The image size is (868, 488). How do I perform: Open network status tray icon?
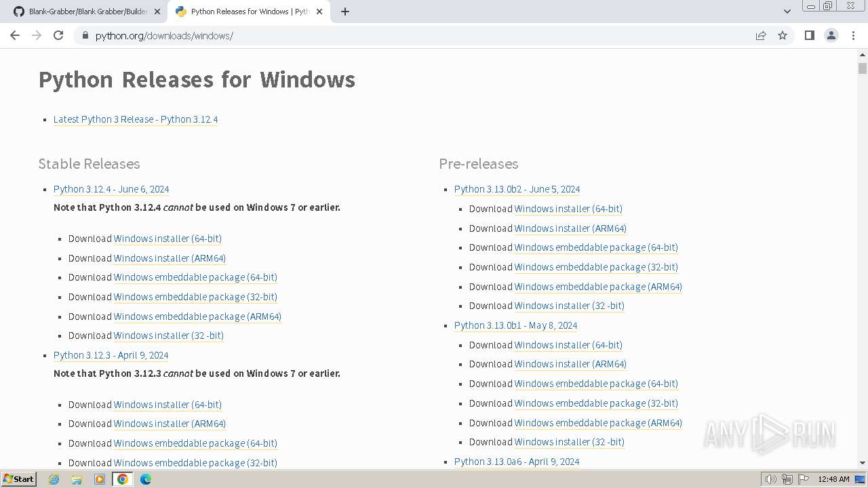pos(787,479)
